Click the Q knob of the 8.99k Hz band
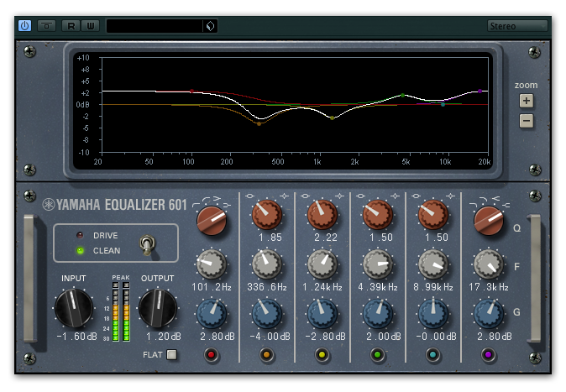The width and height of the screenshot is (566, 392). tap(432, 215)
